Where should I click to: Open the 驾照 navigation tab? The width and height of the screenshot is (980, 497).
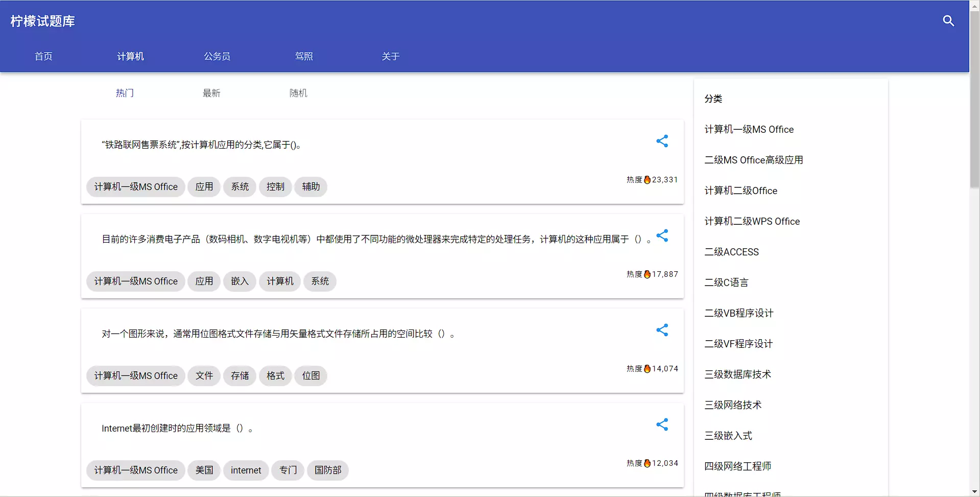tap(304, 56)
